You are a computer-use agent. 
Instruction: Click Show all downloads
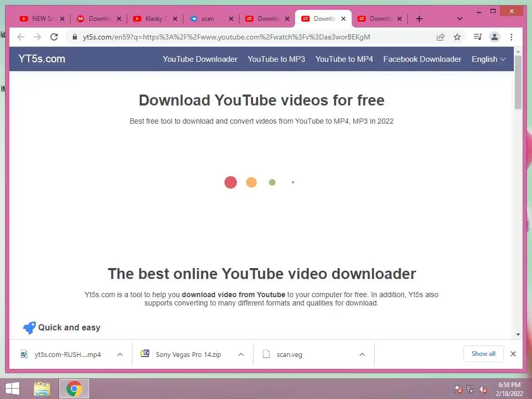click(x=483, y=354)
